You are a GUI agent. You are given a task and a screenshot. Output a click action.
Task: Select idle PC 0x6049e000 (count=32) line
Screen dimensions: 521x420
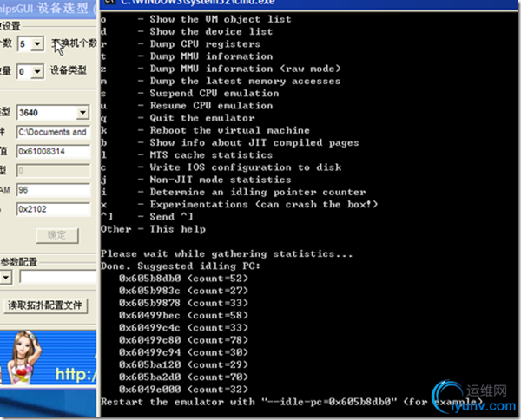[x=183, y=390]
